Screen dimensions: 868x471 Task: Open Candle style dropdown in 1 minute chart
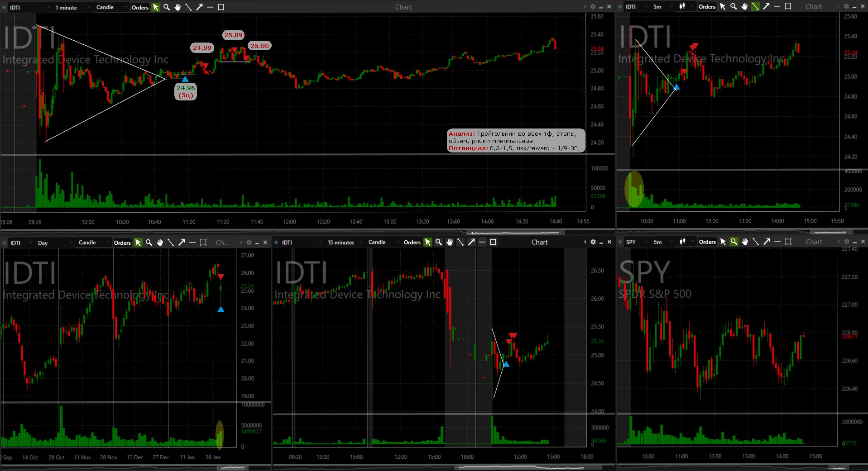point(111,7)
